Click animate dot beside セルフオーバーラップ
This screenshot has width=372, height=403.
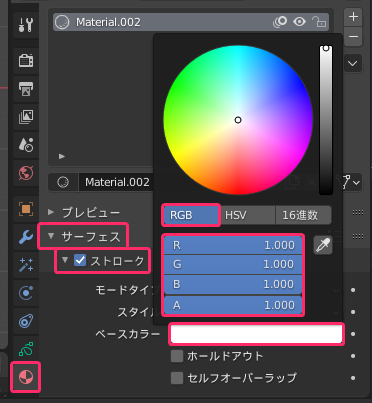(353, 378)
